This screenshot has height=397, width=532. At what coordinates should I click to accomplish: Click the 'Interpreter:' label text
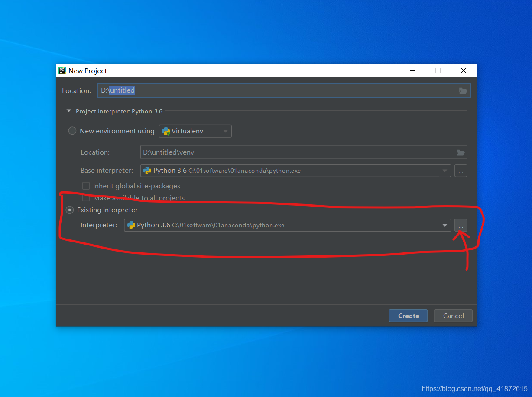coord(99,225)
